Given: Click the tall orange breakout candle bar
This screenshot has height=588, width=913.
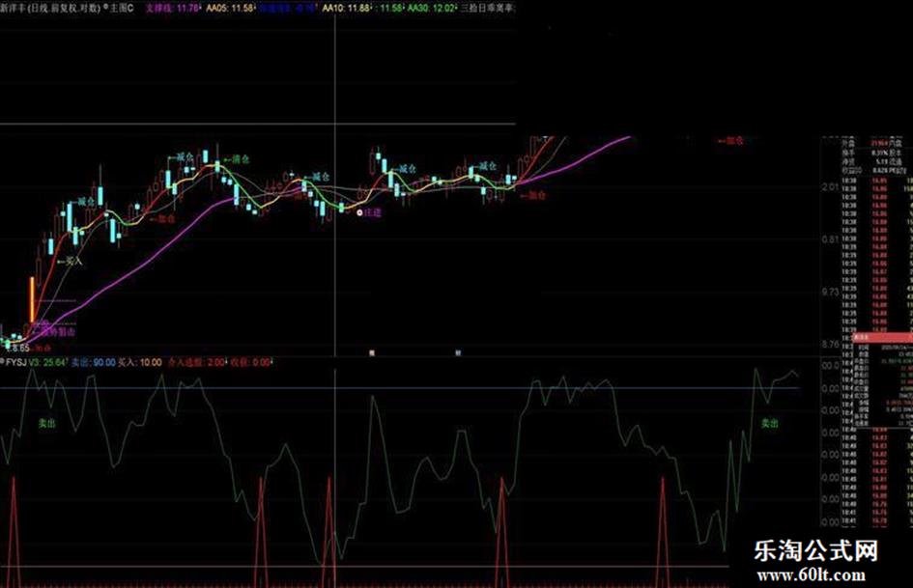Looking at the screenshot, I should [32, 300].
